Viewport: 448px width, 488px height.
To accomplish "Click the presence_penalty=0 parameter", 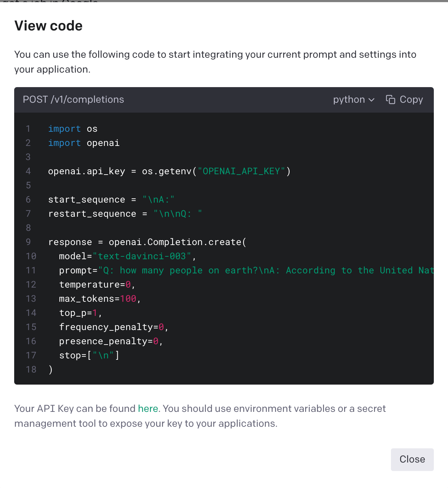I will point(109,341).
